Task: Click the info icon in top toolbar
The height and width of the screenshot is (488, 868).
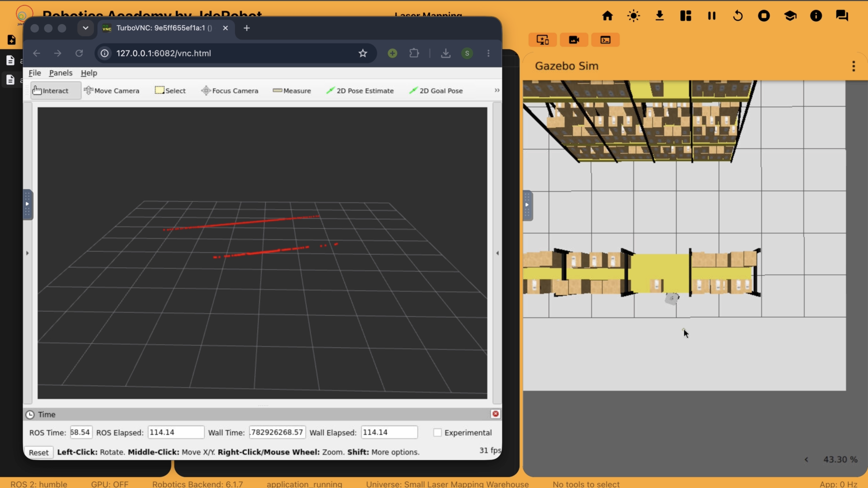Action: [816, 16]
